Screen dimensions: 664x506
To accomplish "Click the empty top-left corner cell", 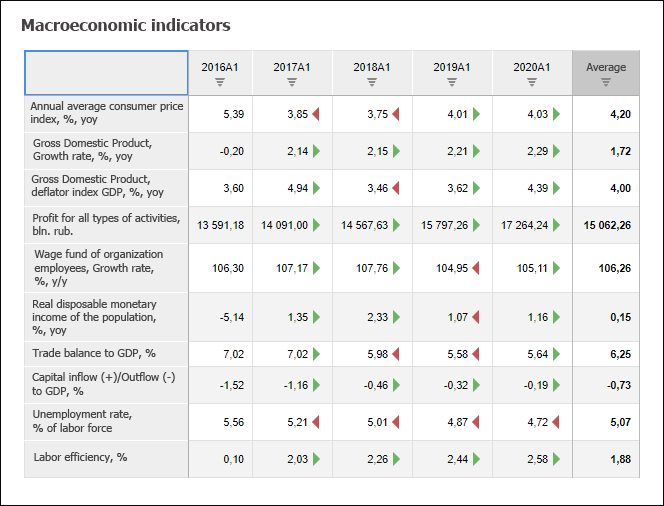I will [106, 73].
